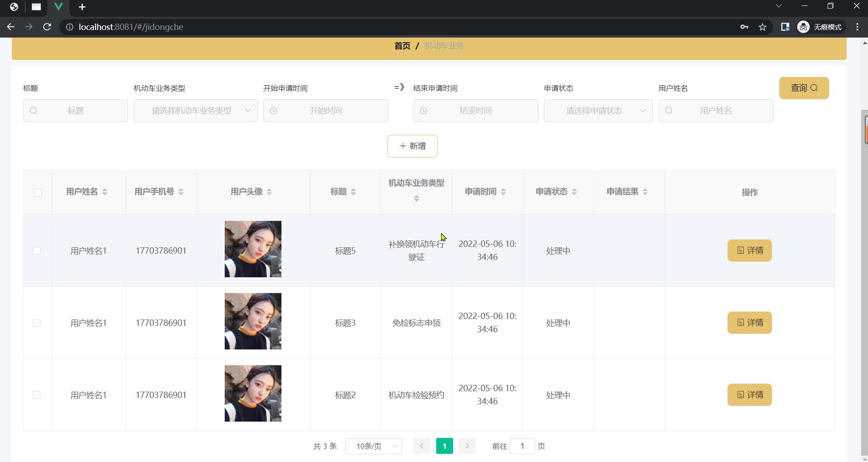Toggle the select-all checkbox in table header
The height and width of the screenshot is (462, 868).
tap(38, 192)
